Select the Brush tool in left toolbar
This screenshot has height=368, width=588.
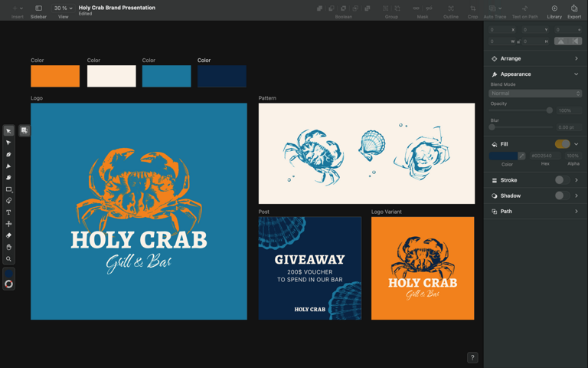coord(8,178)
